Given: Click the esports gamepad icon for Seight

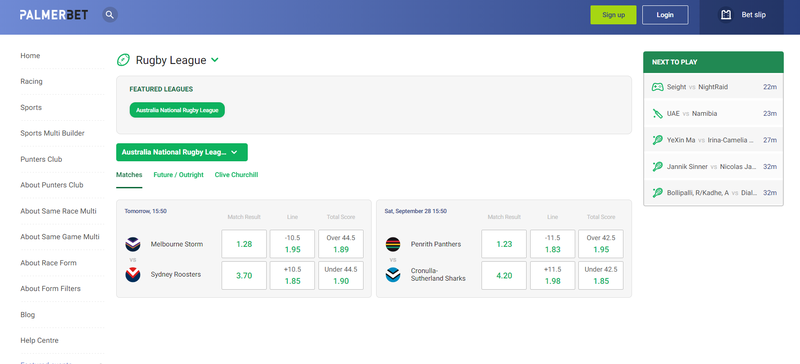Looking at the screenshot, I should [658, 87].
